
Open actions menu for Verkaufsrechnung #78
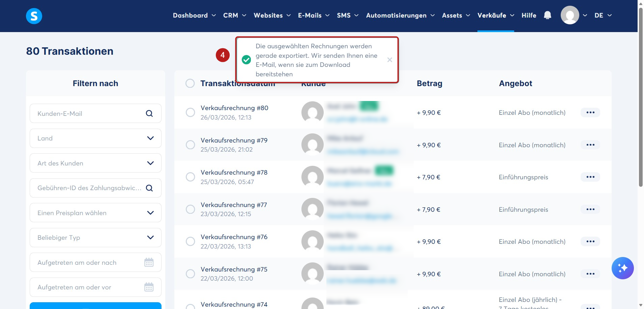[590, 177]
